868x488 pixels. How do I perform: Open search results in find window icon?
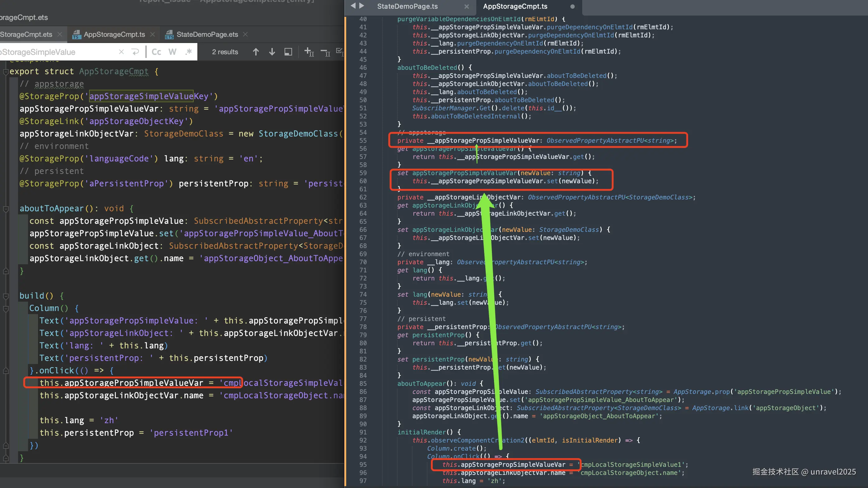tap(288, 52)
